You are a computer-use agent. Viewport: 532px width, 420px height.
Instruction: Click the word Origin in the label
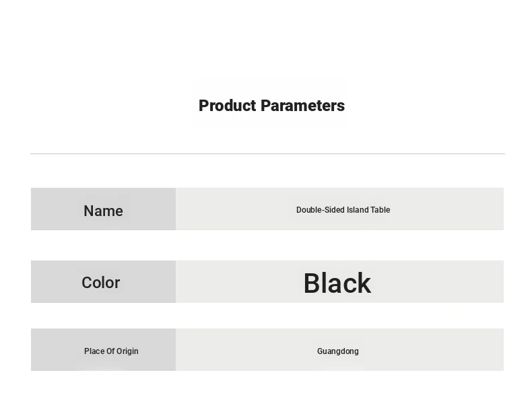(x=128, y=351)
